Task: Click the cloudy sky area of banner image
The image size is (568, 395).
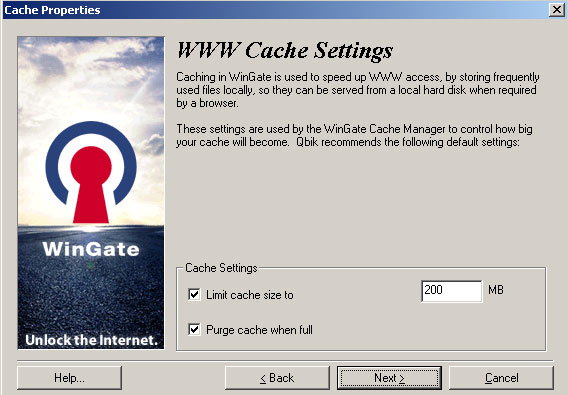Action: [91, 76]
